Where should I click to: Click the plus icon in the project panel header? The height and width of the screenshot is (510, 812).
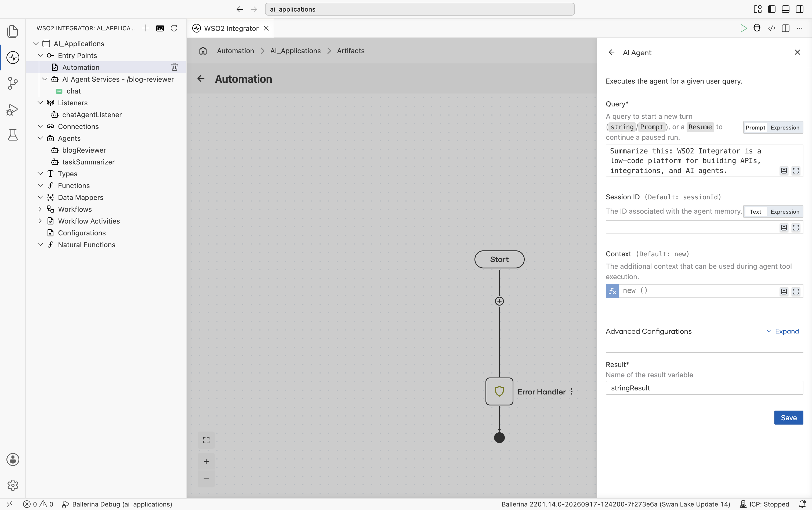(x=146, y=28)
